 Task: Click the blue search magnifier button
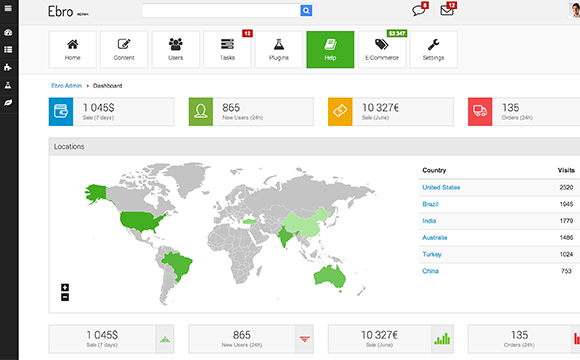306,11
